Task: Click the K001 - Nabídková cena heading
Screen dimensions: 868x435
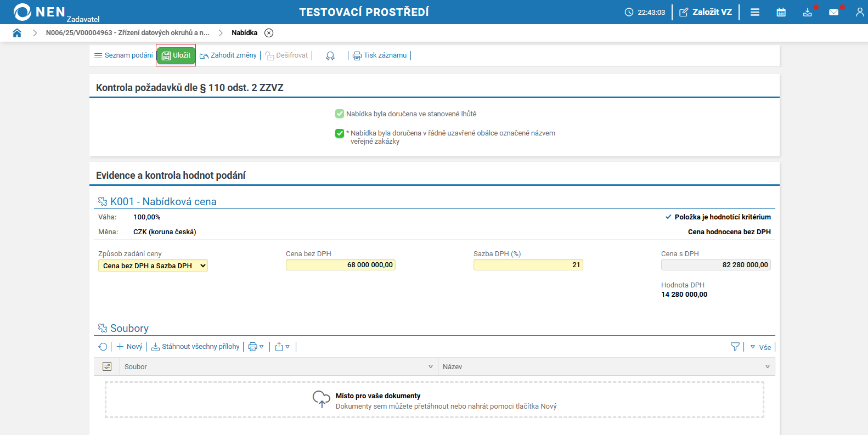Action: [x=164, y=202]
